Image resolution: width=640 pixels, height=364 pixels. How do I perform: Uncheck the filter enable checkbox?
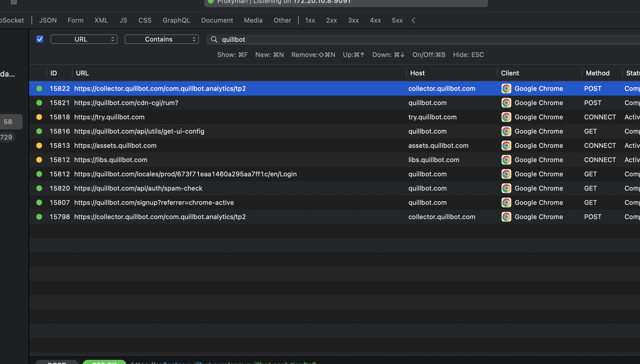[40, 39]
